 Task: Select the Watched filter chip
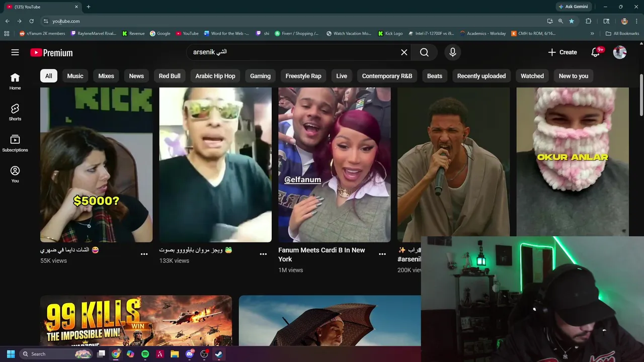click(532, 76)
